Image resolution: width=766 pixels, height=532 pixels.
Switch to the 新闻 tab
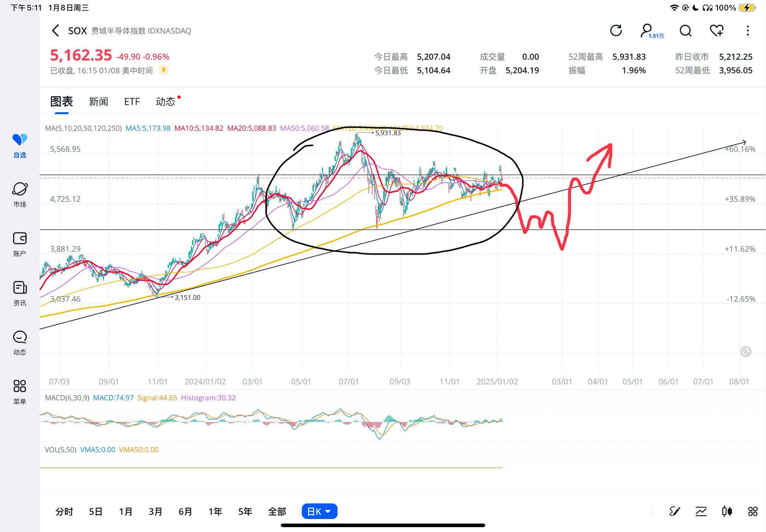click(x=99, y=102)
